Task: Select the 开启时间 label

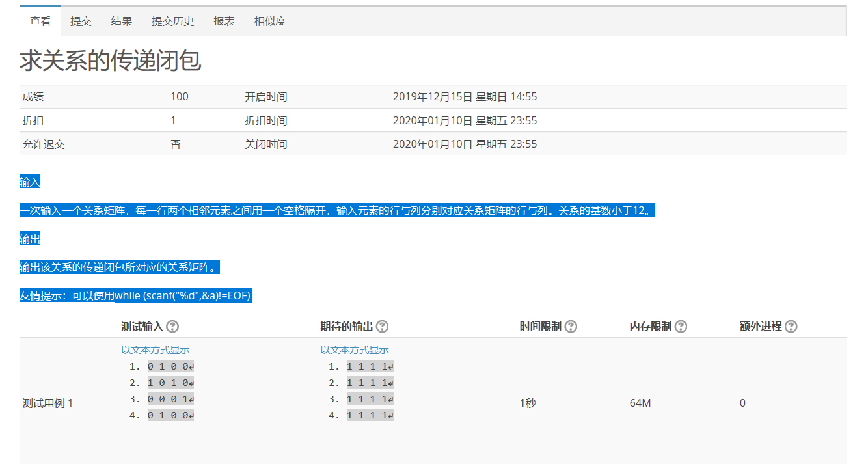Action: pos(266,97)
